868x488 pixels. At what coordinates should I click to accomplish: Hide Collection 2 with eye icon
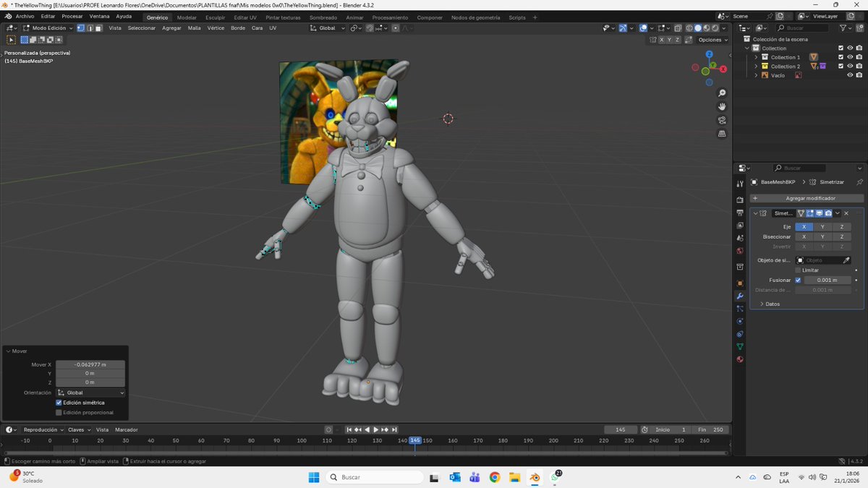click(850, 67)
